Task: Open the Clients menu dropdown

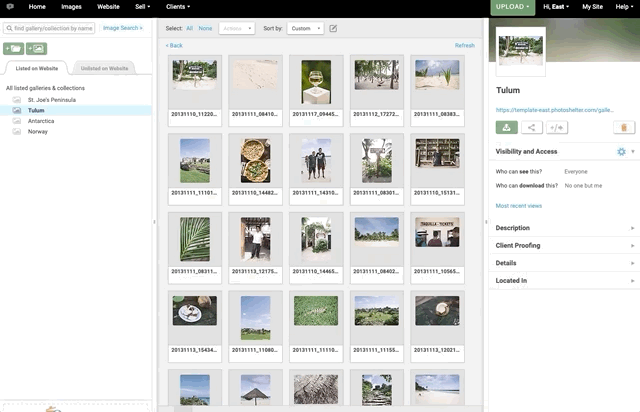Action: pyautogui.click(x=178, y=7)
